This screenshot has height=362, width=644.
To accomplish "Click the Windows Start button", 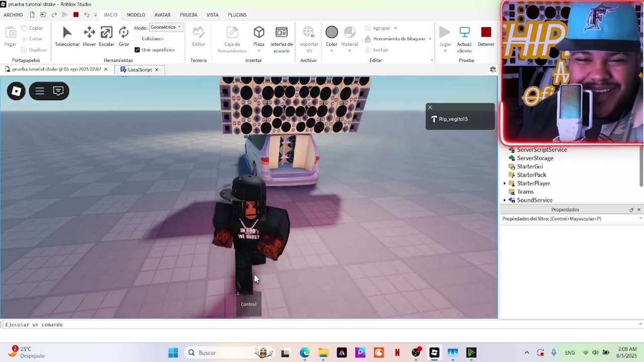I will coord(173,353).
